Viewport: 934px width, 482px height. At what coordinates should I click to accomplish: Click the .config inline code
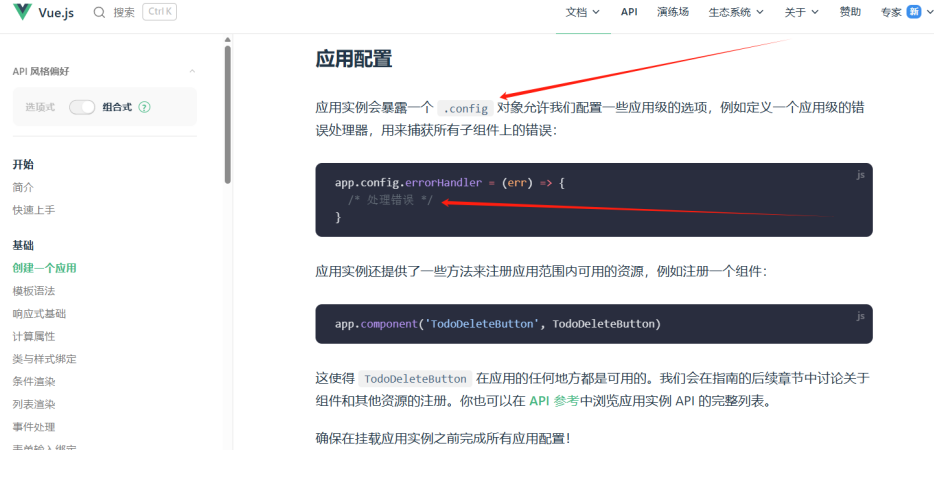tap(466, 108)
